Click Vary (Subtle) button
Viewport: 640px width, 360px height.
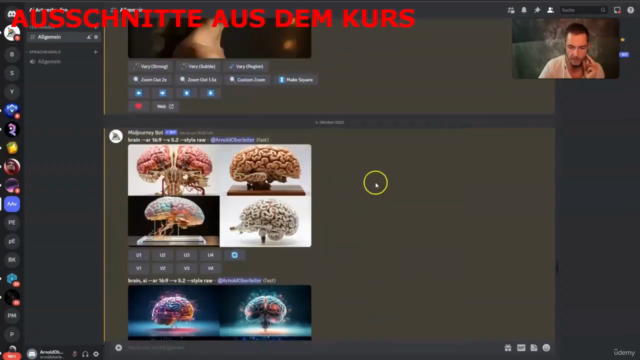199,66
